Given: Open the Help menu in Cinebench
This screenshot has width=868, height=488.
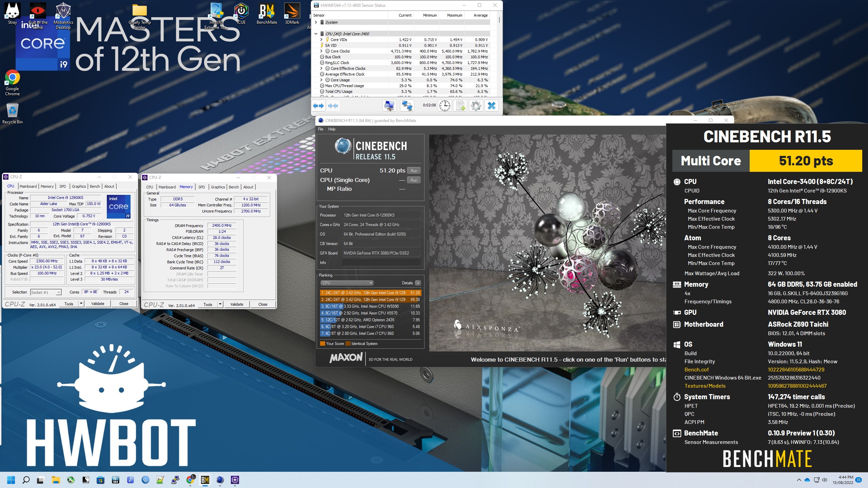Looking at the screenshot, I should point(332,129).
